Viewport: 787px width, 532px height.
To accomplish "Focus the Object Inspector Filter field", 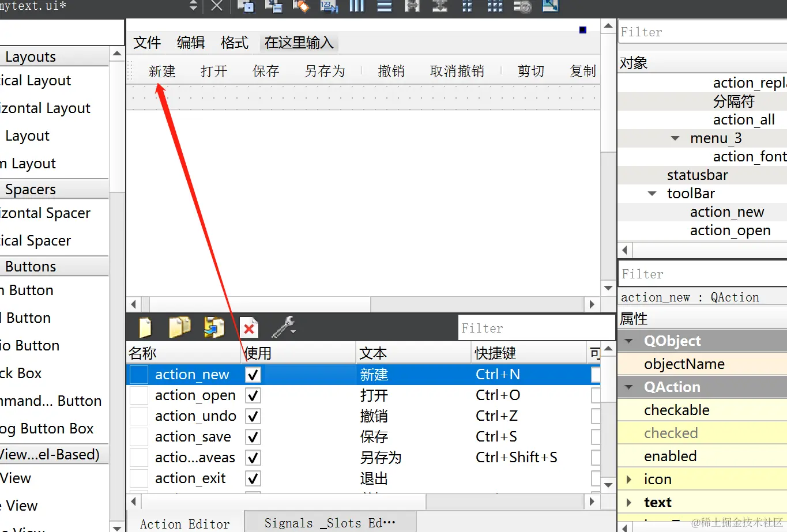I will (x=703, y=32).
